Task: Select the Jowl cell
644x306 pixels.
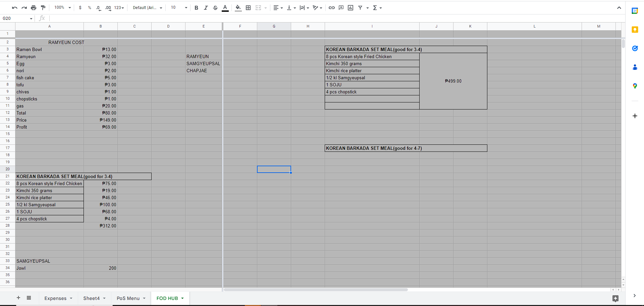Action: (49, 268)
